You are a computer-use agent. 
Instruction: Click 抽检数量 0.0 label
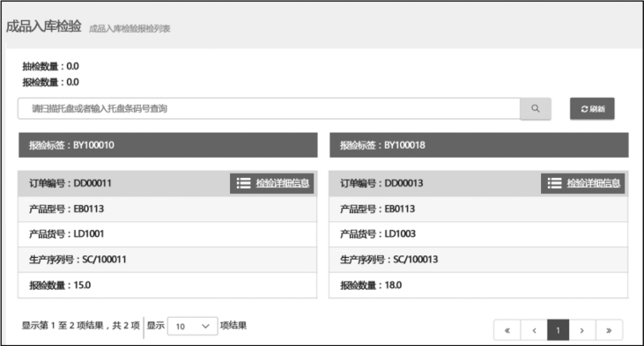(x=50, y=66)
